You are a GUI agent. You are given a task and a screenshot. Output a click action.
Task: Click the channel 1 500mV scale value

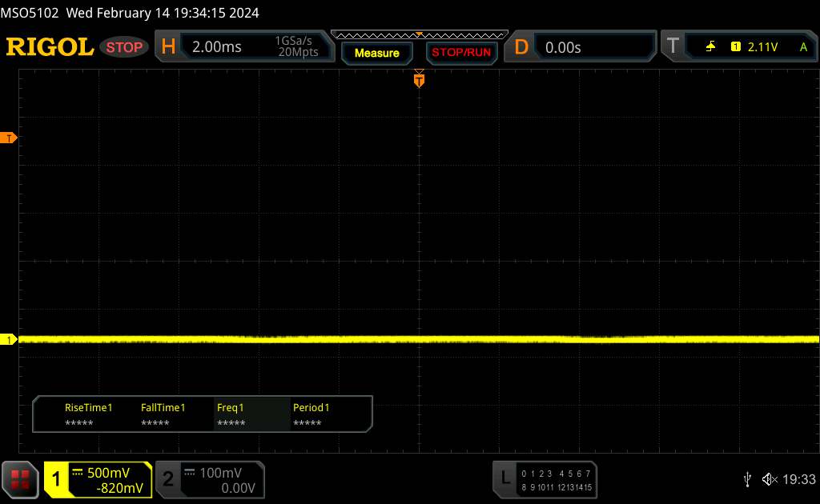tap(108, 473)
